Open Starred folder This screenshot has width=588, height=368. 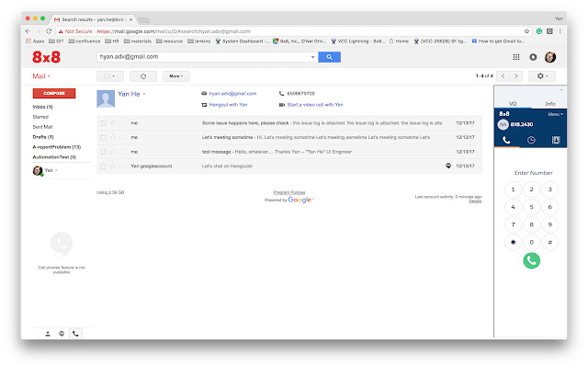point(40,117)
